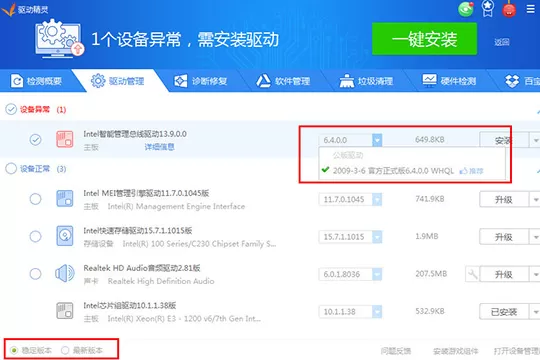Click the Intel快速存储驱动 disk icon
The height and width of the screenshot is (360, 540).
[x=65, y=236]
